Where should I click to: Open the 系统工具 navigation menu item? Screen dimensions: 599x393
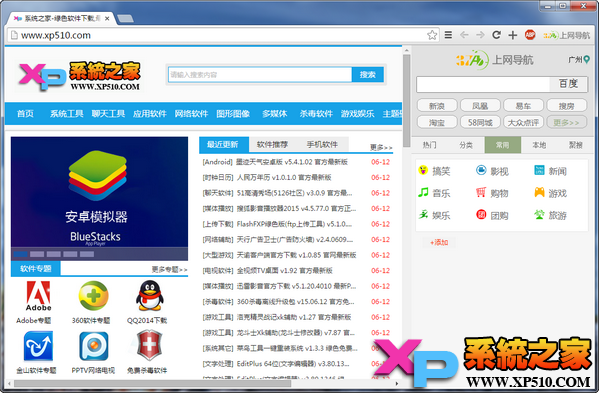(x=66, y=113)
